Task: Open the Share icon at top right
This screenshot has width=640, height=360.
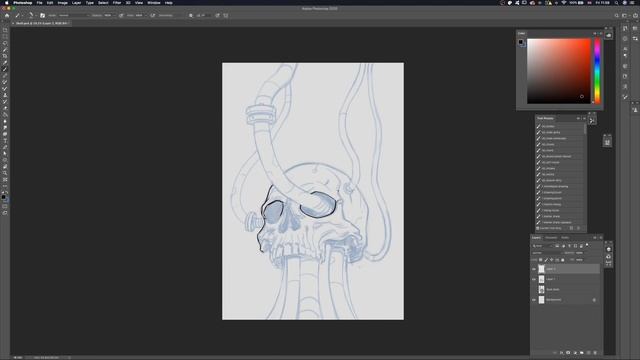Action: 635,16
